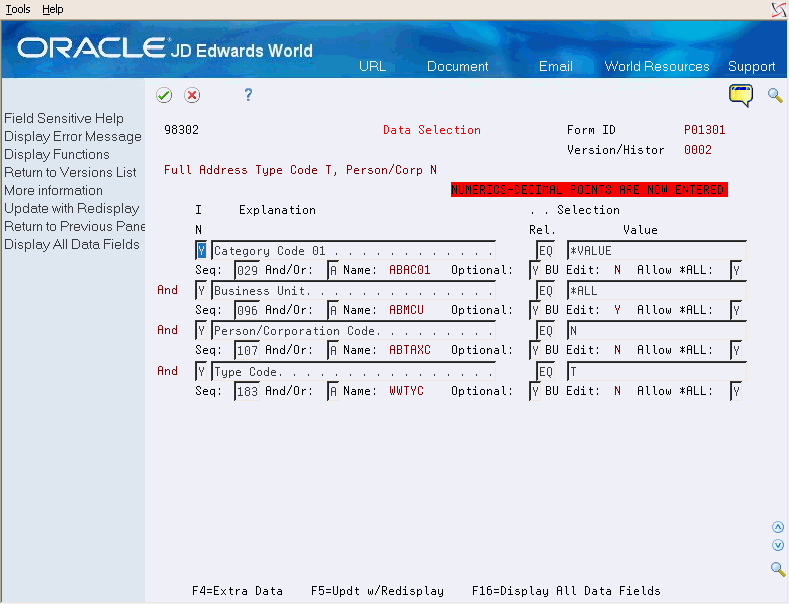Click the Optional field in ABAC01 row
This screenshot has width=789, height=604.
[535, 270]
